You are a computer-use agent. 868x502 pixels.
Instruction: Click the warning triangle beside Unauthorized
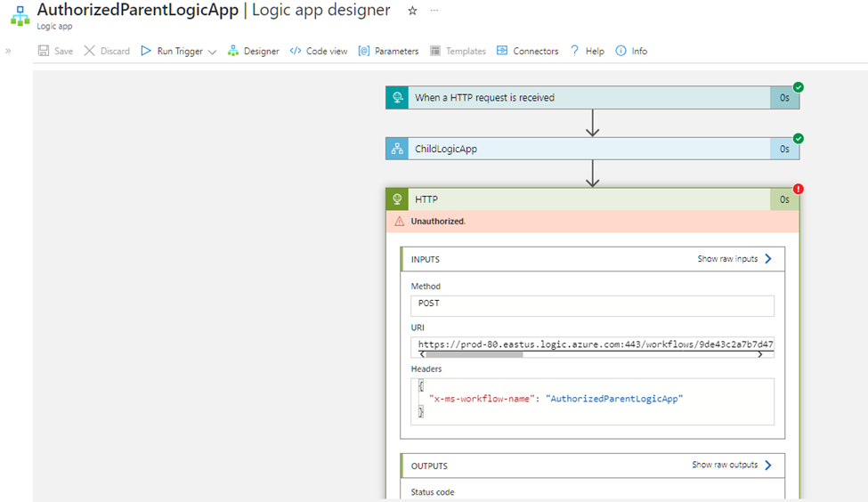pos(399,222)
